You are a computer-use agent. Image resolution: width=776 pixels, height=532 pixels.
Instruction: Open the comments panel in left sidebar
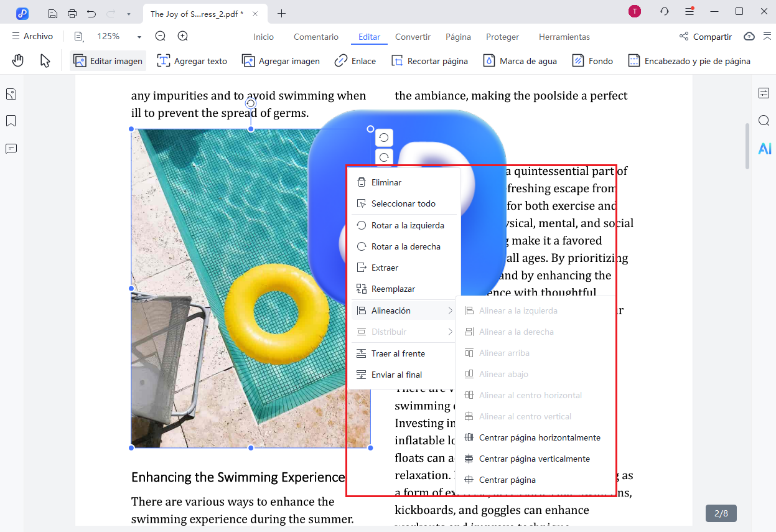point(11,148)
